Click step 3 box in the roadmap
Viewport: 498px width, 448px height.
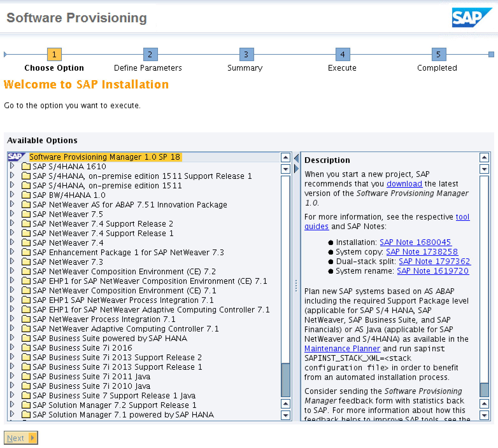(x=246, y=54)
